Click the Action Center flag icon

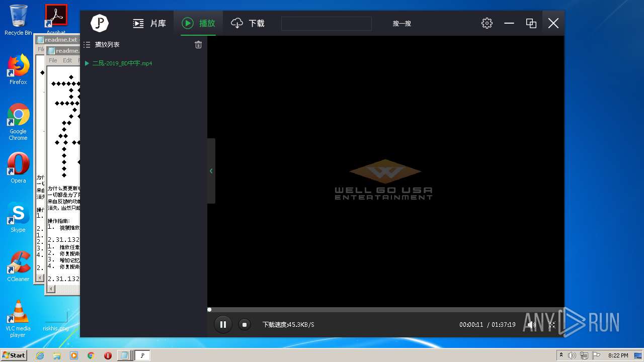pyautogui.click(x=597, y=355)
